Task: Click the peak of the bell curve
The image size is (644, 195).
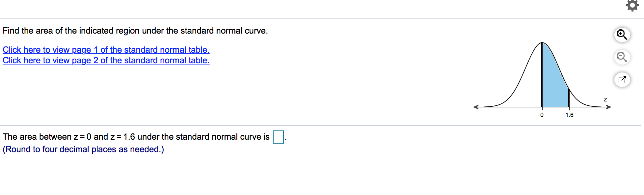Action: pos(542,43)
